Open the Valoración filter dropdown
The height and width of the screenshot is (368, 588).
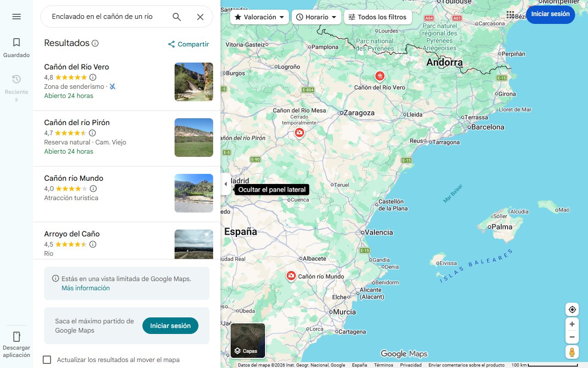tap(259, 17)
